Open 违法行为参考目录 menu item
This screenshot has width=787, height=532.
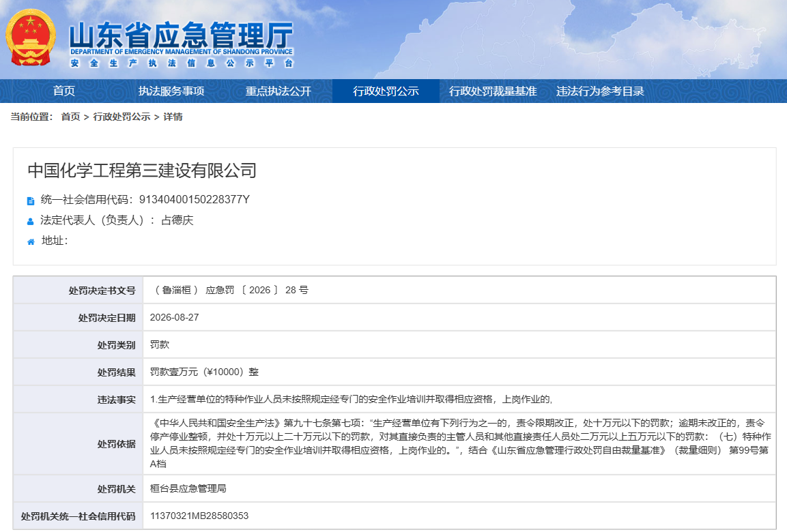click(600, 91)
